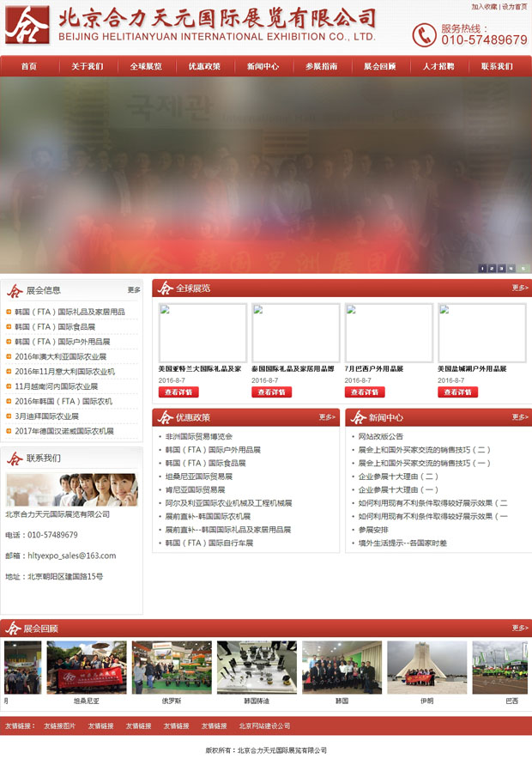Click the 全球展览 section header icon

[x=165, y=288]
